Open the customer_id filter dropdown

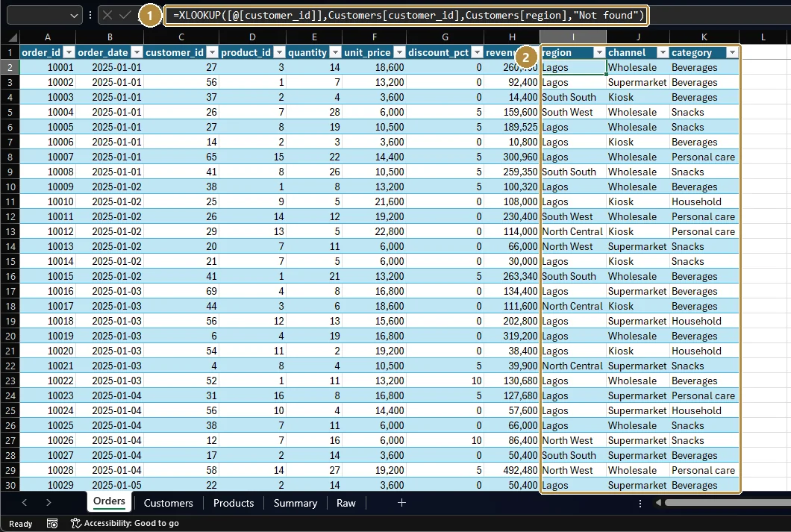pos(213,52)
